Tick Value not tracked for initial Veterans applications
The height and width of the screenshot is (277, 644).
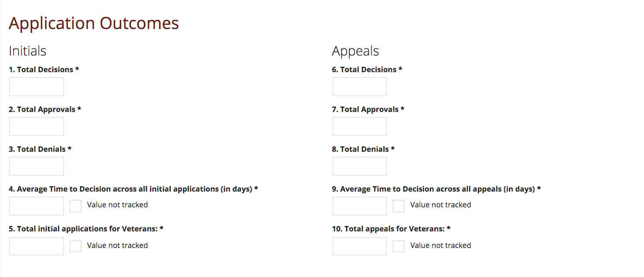pyautogui.click(x=75, y=246)
